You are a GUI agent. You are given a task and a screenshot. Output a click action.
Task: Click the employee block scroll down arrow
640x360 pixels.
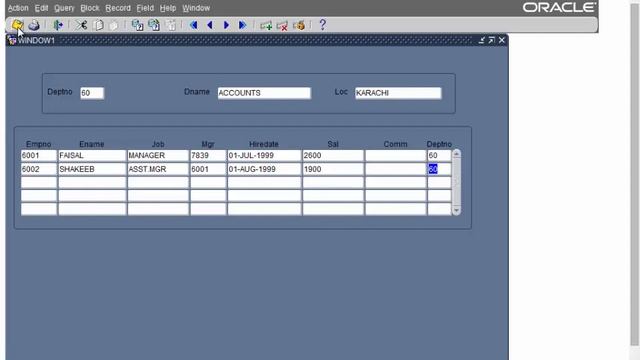456,210
